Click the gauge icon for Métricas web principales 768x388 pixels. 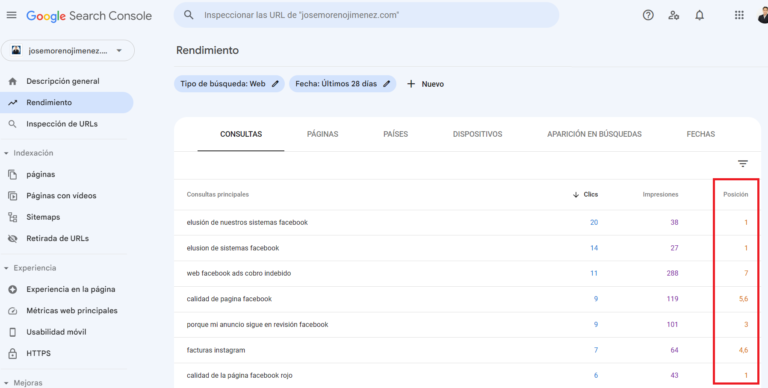(13, 311)
